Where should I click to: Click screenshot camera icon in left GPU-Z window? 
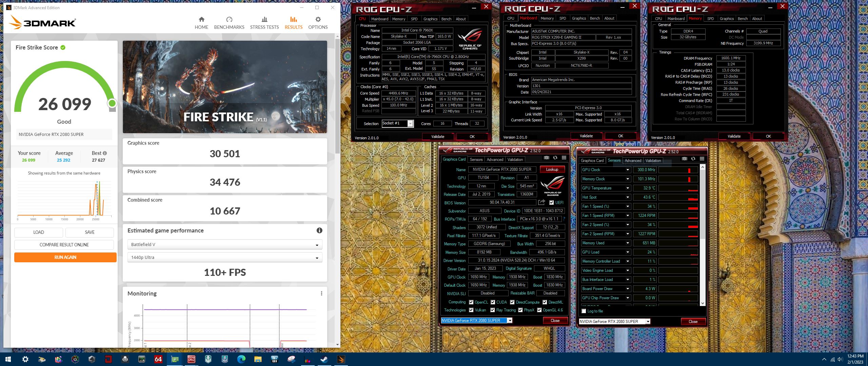coord(546,158)
